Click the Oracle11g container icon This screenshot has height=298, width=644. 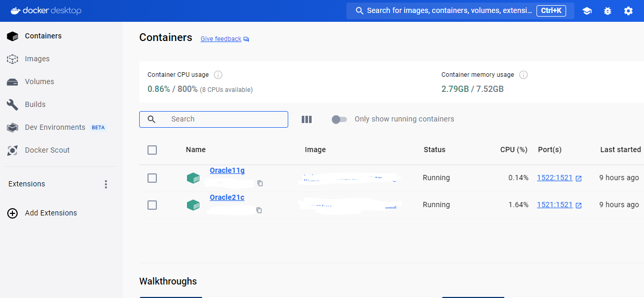point(193,178)
